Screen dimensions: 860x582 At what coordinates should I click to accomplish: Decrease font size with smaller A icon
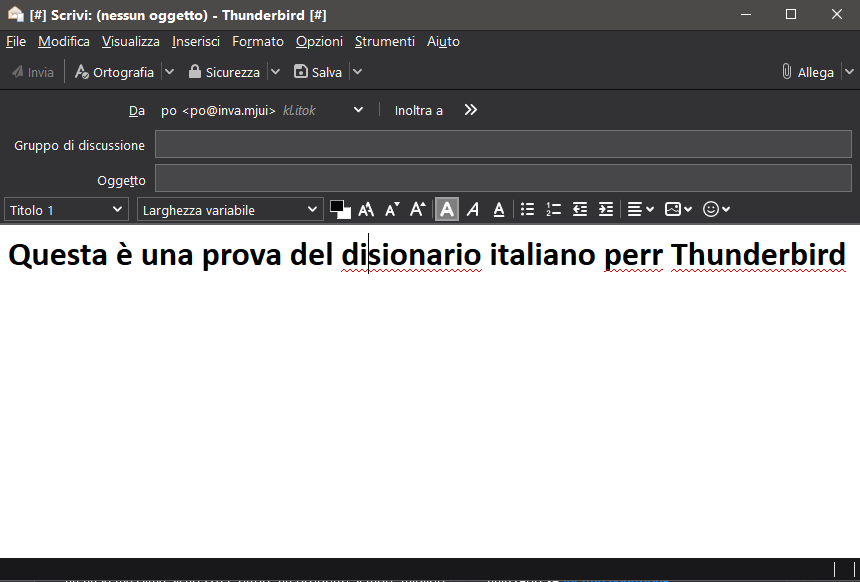click(392, 210)
